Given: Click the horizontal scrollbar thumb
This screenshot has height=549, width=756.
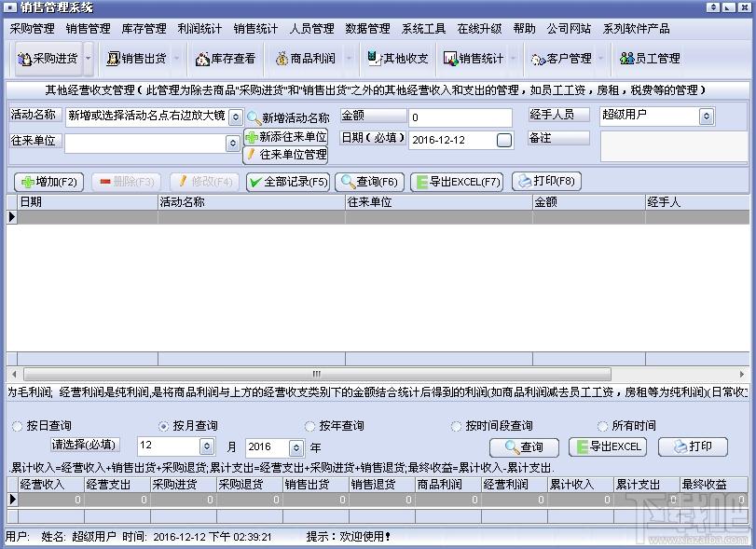Looking at the screenshot, I should pos(317,374).
